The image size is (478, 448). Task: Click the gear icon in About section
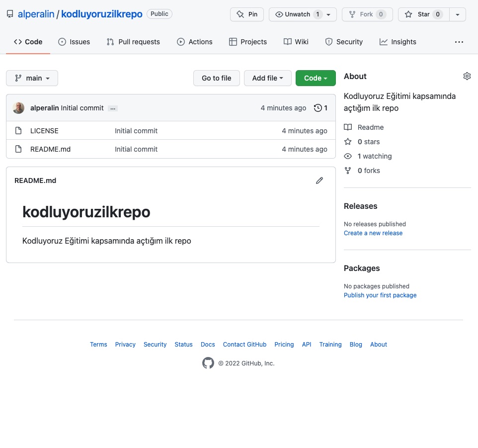click(x=467, y=76)
